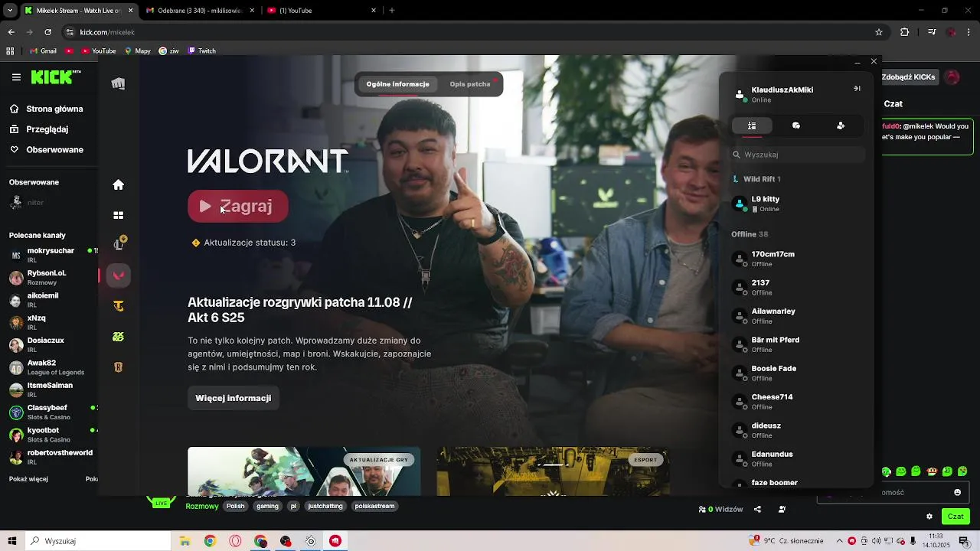Select the Teamfight Tactics game icon

[118, 306]
